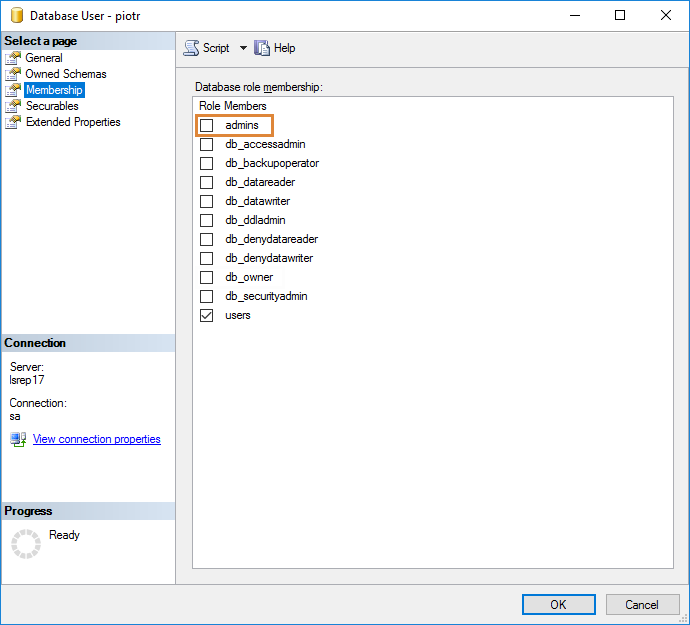690x625 pixels.
Task: Click the Help icon in toolbar
Action: coord(263,48)
